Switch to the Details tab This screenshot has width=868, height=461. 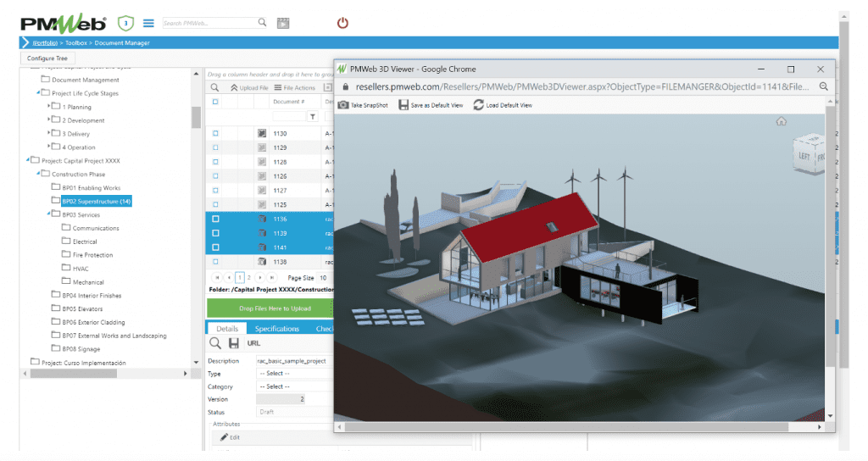point(227,328)
